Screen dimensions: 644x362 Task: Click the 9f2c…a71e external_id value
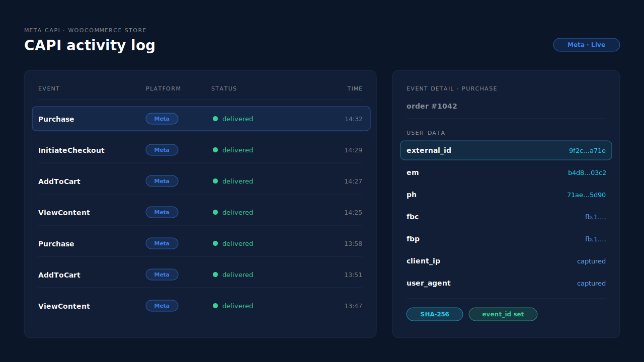tap(587, 150)
